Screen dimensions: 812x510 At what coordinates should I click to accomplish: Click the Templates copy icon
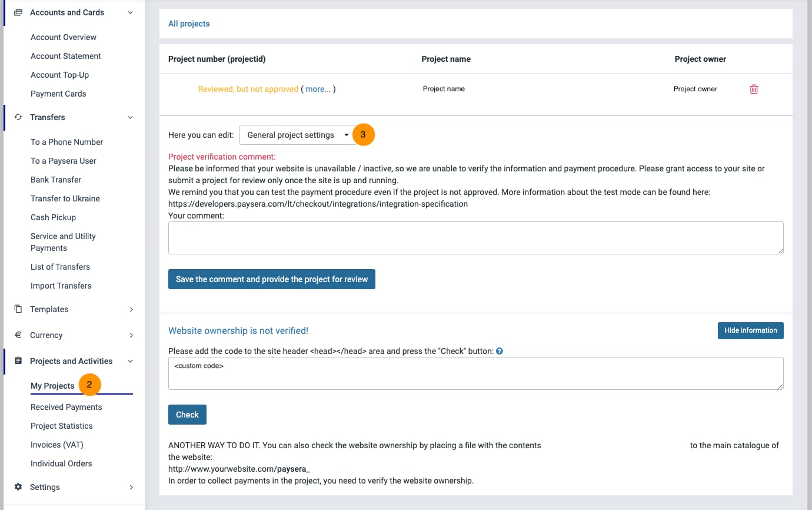tap(18, 309)
